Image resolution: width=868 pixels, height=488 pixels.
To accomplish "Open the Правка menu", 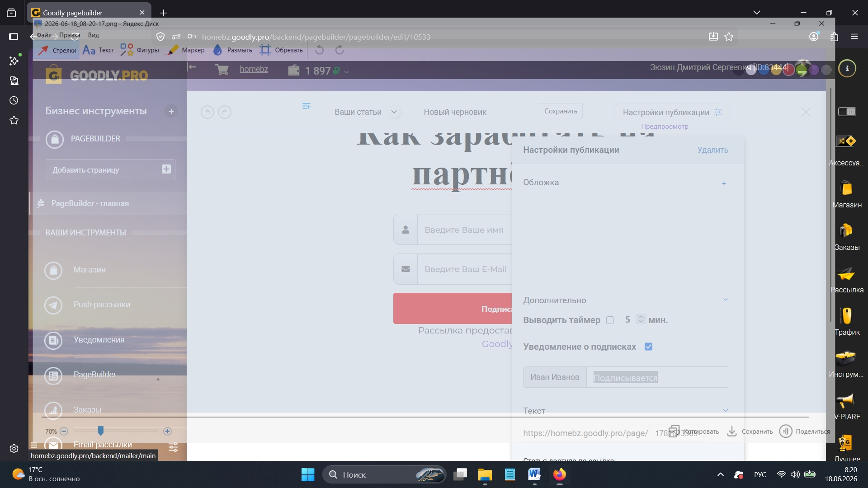I will pos(70,35).
